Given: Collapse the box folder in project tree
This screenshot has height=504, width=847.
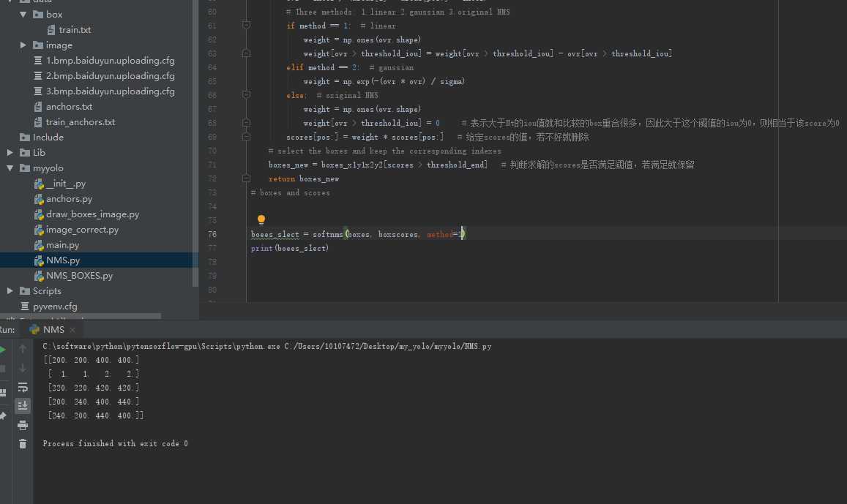Looking at the screenshot, I should (23, 15).
